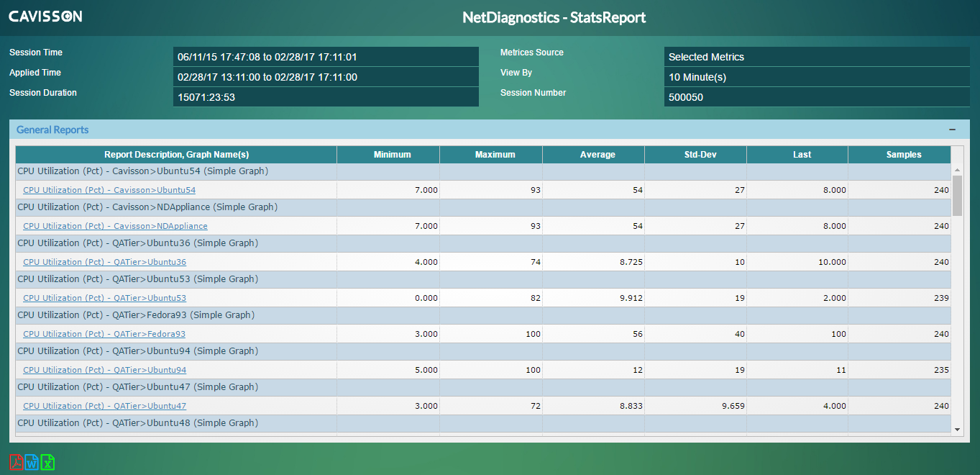Click the View By label

click(x=516, y=73)
